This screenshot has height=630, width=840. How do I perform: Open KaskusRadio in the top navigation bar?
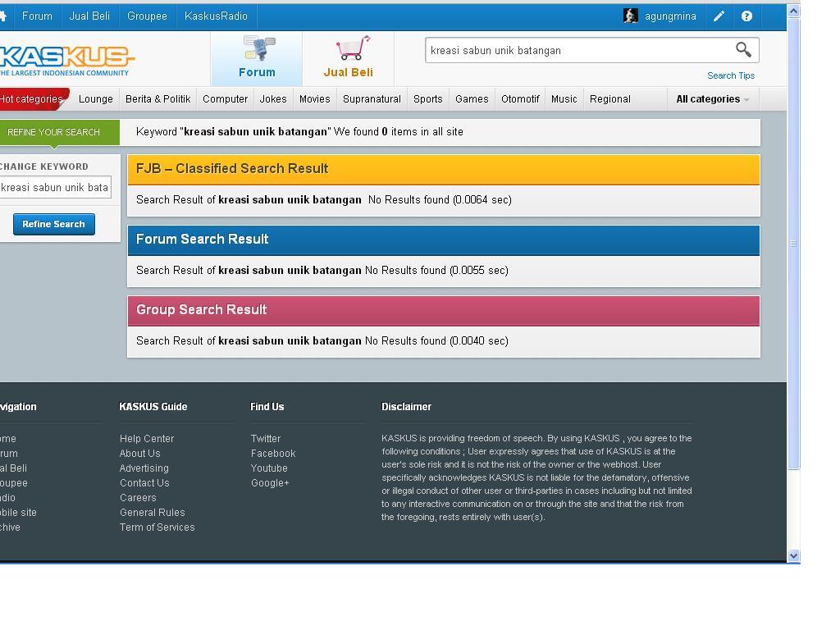[216, 16]
